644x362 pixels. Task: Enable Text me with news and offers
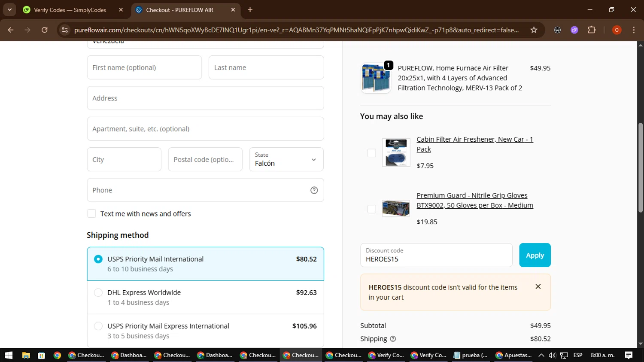[x=91, y=213]
